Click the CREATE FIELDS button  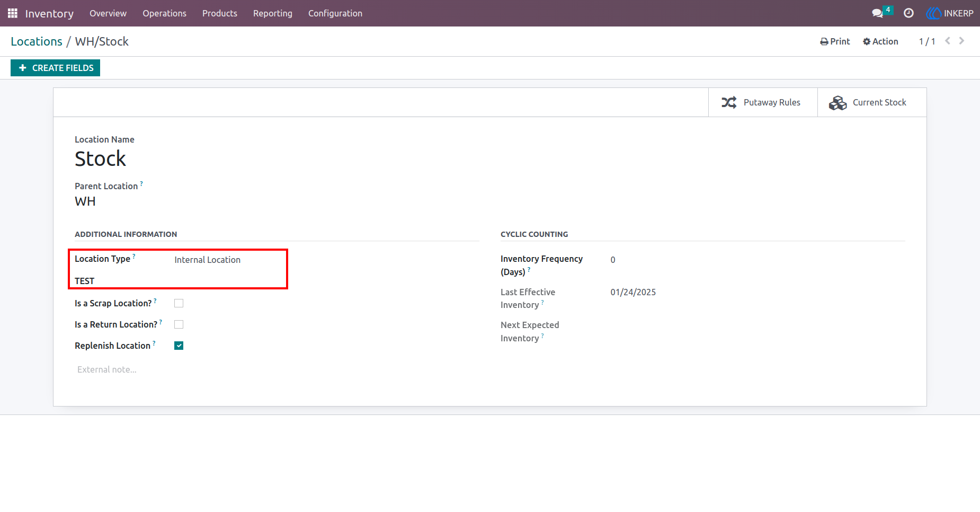click(55, 68)
